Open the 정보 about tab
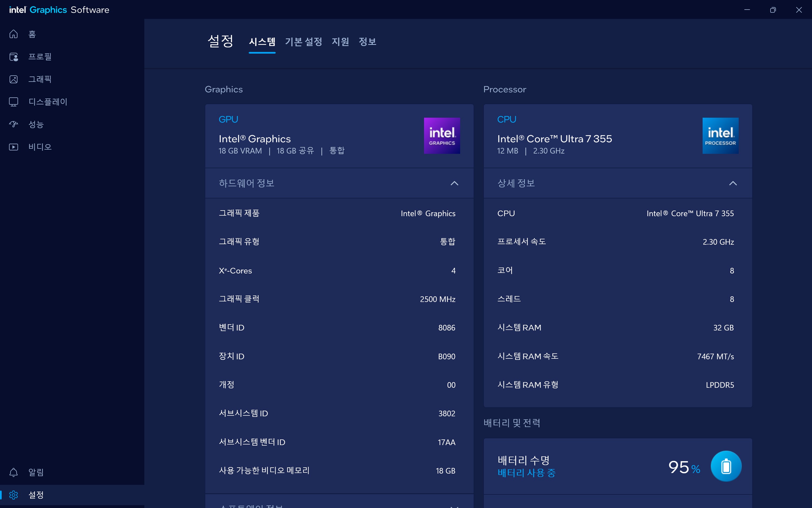 367,42
